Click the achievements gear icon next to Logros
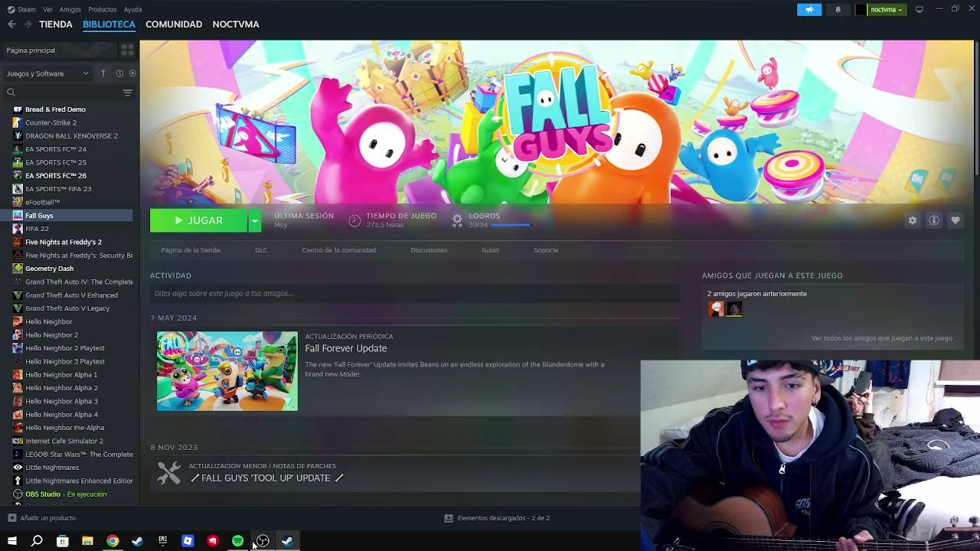Image resolution: width=980 pixels, height=551 pixels. 457,220
